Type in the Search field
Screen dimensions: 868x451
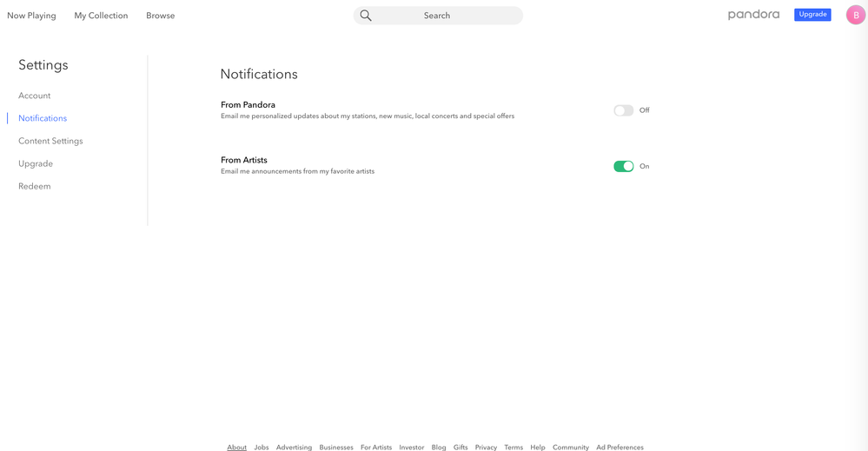coord(443,16)
